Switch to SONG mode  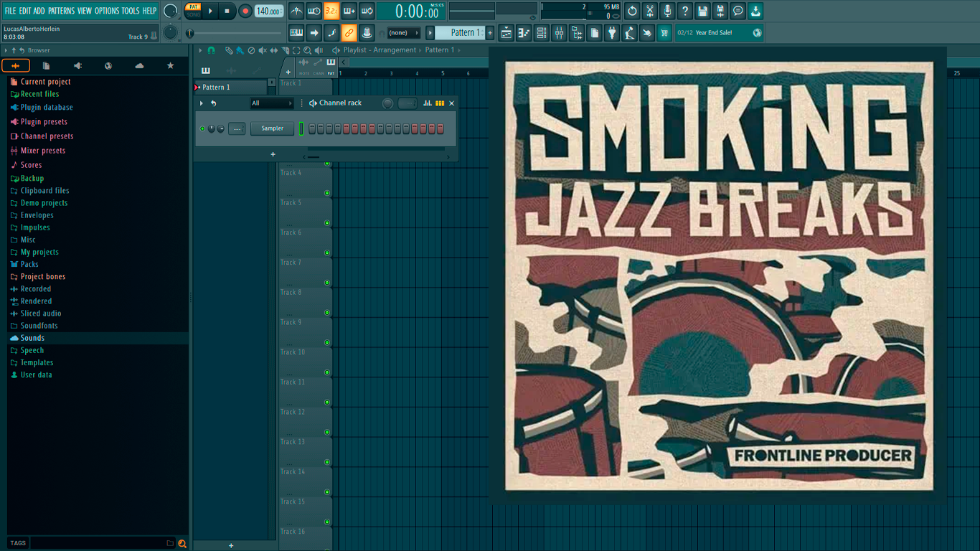(194, 15)
